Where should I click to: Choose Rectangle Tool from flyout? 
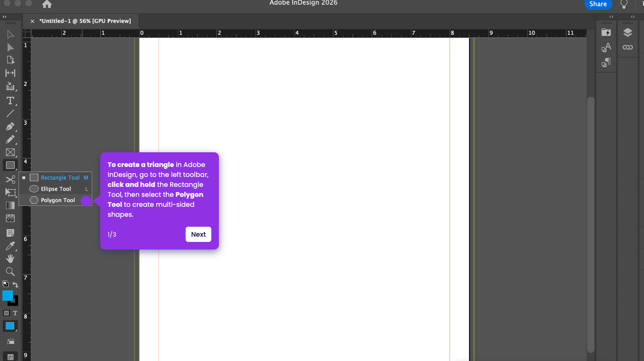pos(55,177)
